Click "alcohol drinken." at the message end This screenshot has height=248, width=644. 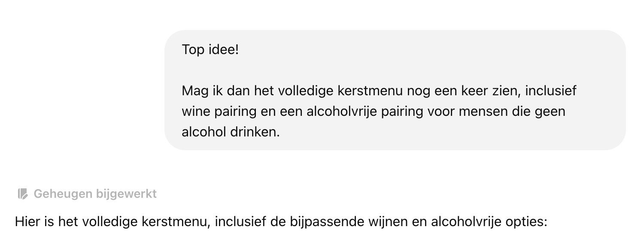click(x=231, y=132)
